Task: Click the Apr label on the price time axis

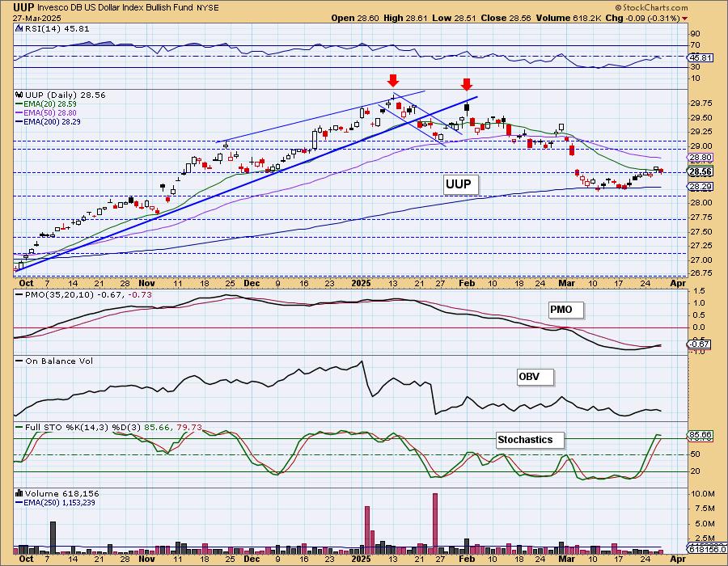Action: click(x=679, y=283)
